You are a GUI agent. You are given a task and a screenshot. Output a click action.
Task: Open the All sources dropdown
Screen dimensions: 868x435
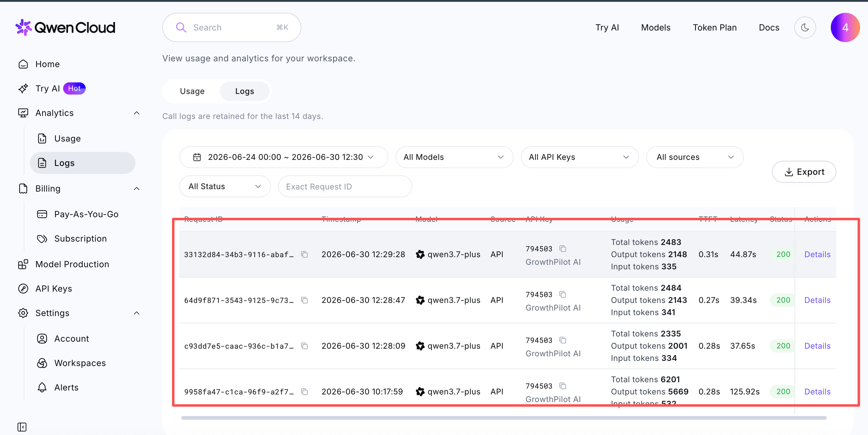(695, 157)
